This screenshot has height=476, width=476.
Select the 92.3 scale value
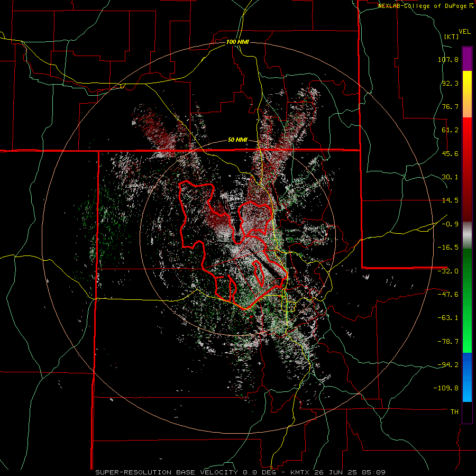pyautogui.click(x=450, y=83)
